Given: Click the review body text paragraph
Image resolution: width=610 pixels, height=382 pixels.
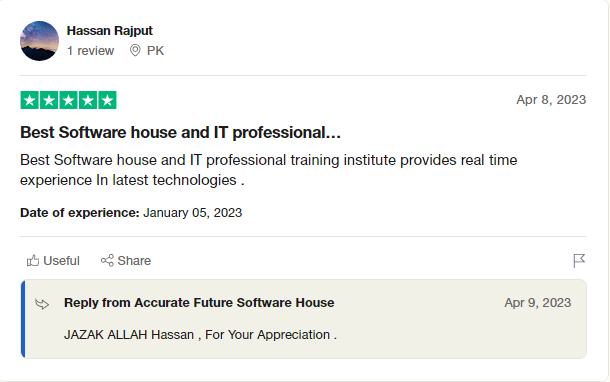Looking at the screenshot, I should tap(268, 170).
